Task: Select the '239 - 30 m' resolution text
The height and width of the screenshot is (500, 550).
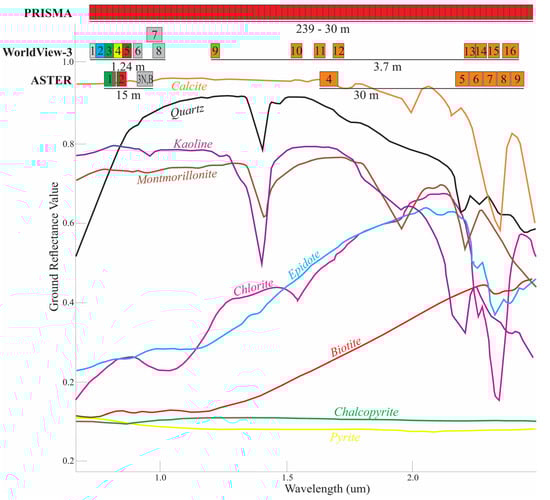Action: pos(323,29)
